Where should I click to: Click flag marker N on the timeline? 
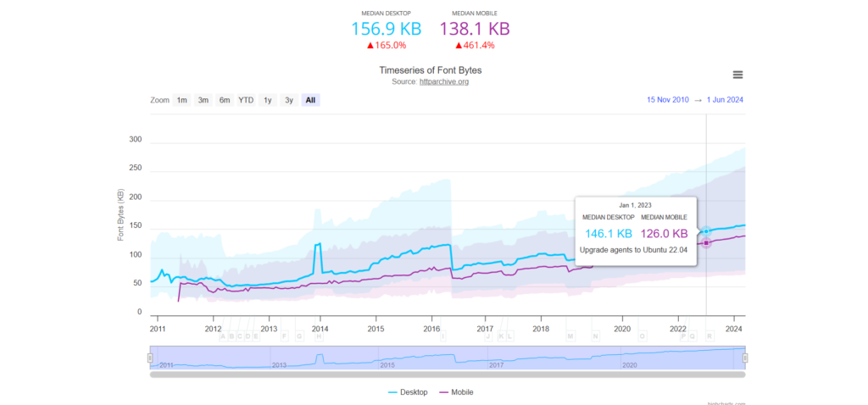tap(596, 336)
